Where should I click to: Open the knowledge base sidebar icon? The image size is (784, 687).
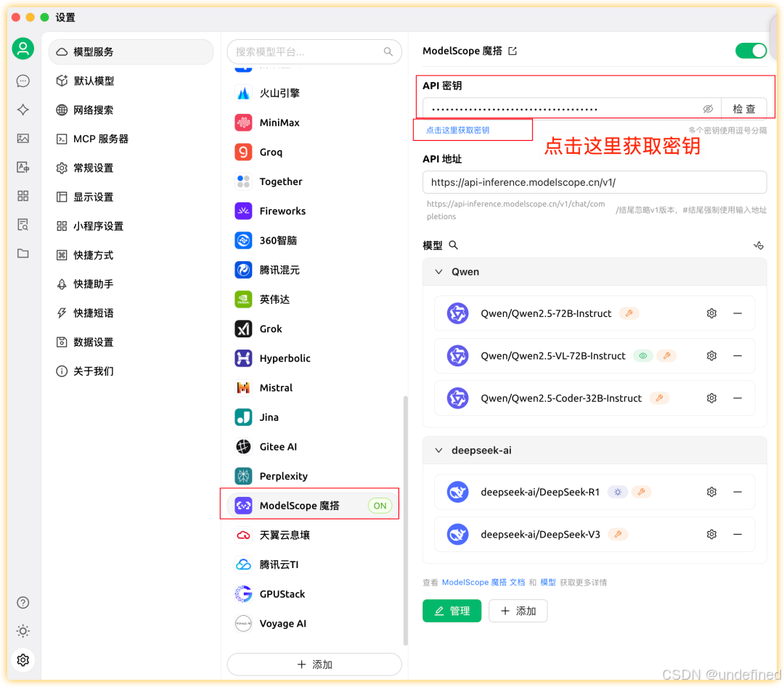[23, 224]
